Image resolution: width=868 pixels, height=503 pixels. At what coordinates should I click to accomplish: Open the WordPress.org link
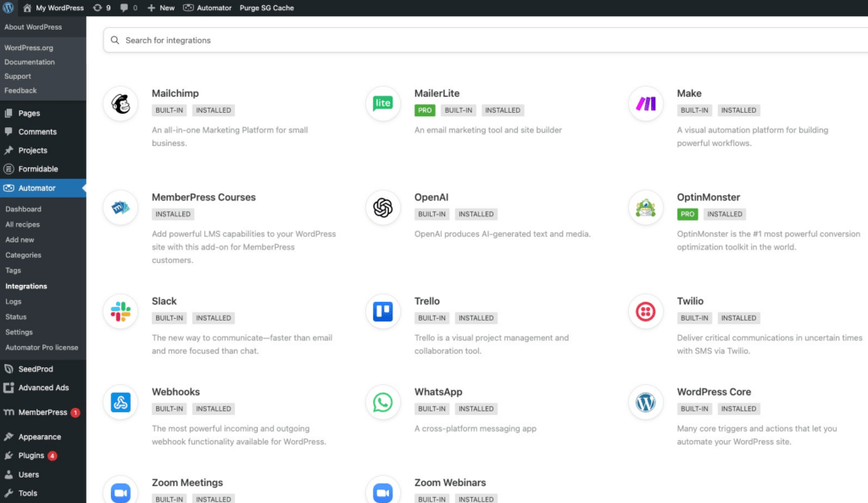pyautogui.click(x=29, y=48)
